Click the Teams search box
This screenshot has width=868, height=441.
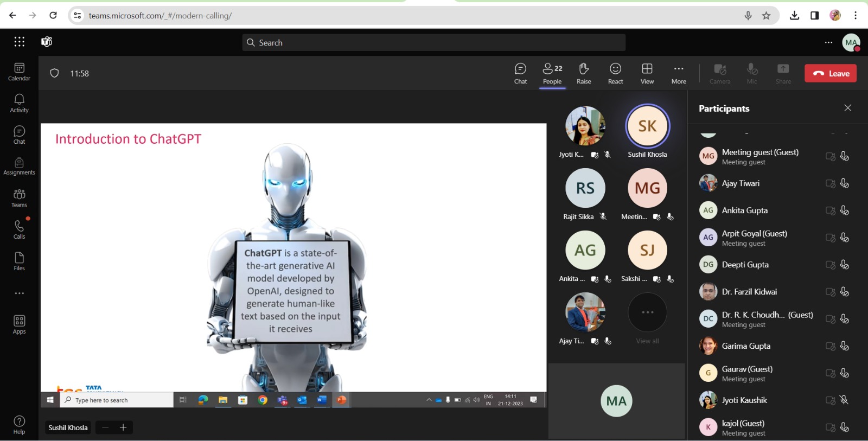(x=433, y=42)
